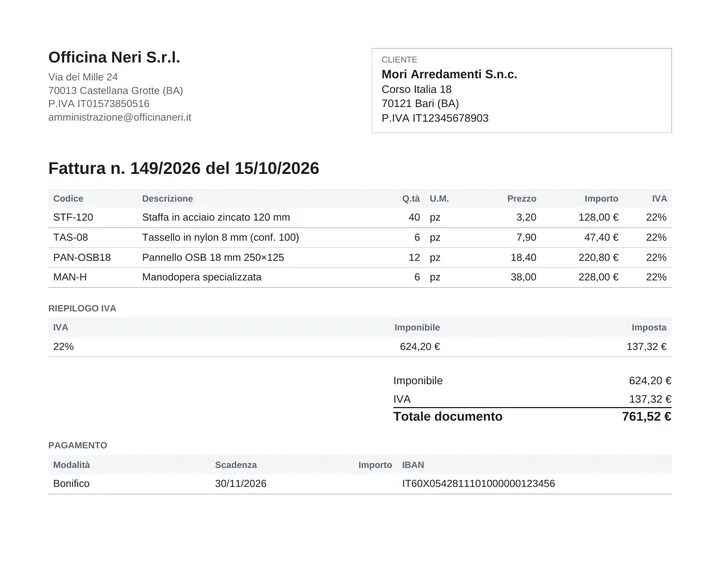Image resolution: width=720 pixels, height=569 pixels.
Task: Click the Imponibile header in the IVA summary
Action: click(417, 327)
